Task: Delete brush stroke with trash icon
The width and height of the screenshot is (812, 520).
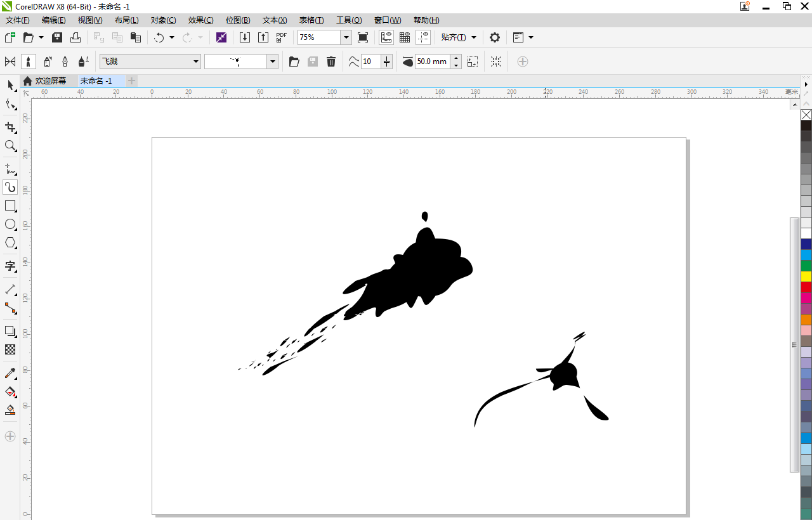Action: coord(331,62)
